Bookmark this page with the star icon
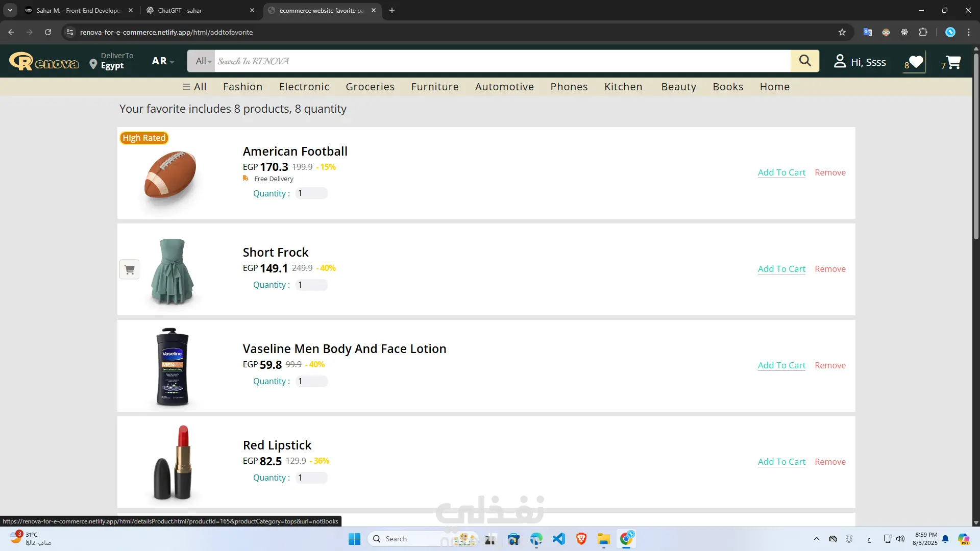Image resolution: width=980 pixels, height=551 pixels. coord(842,32)
